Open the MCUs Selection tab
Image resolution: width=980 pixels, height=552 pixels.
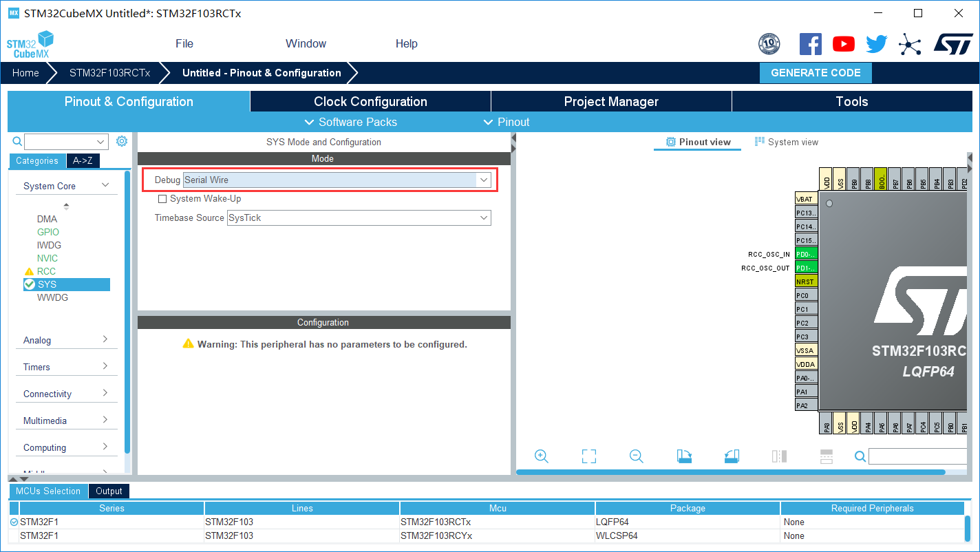pyautogui.click(x=48, y=491)
